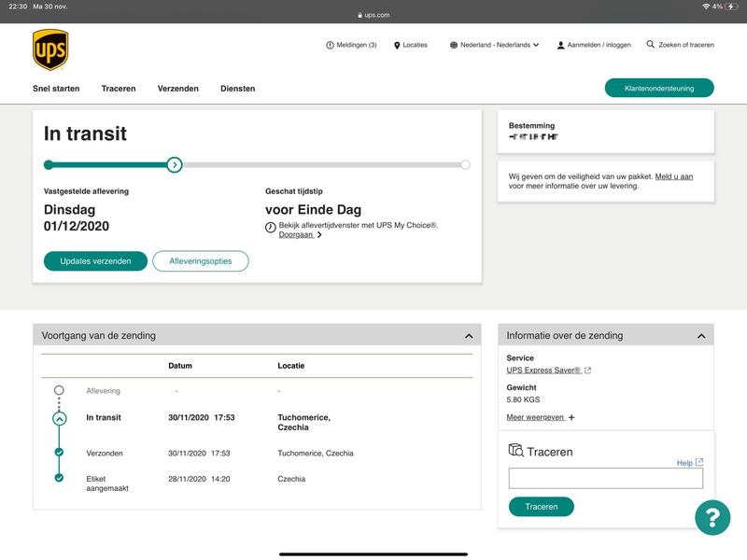The width and height of the screenshot is (747, 560).
Task: Click the ups.com address bar
Action: [373, 15]
